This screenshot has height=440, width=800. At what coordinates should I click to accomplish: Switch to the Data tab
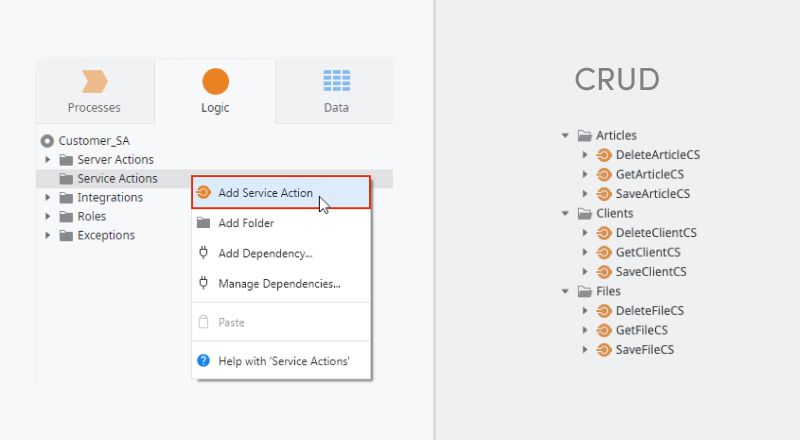(336, 92)
